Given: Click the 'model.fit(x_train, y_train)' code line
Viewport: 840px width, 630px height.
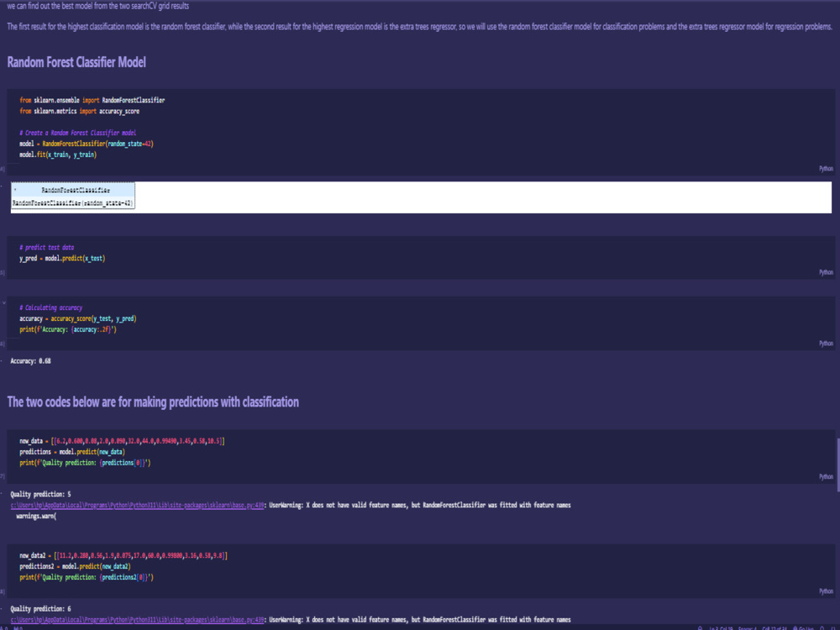Looking at the screenshot, I should pyautogui.click(x=58, y=155).
